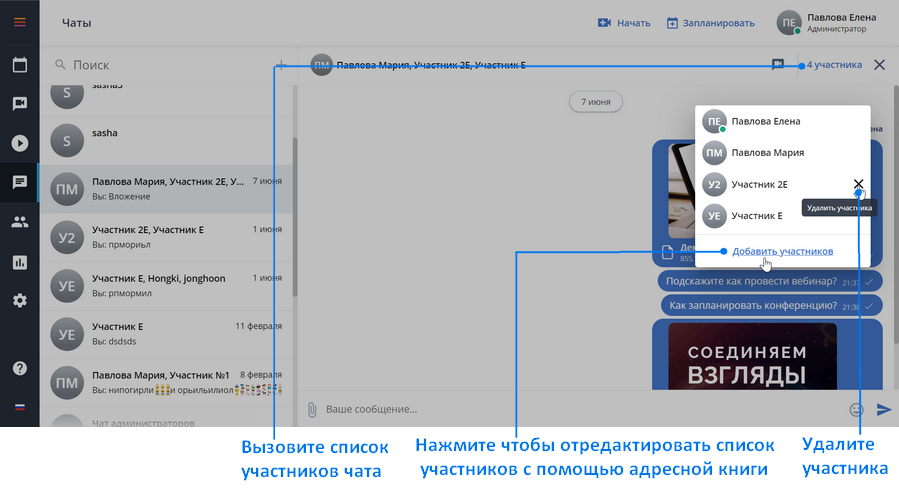This screenshot has height=489, width=899.
Task: Open the emoji picker in message box
Action: click(856, 409)
